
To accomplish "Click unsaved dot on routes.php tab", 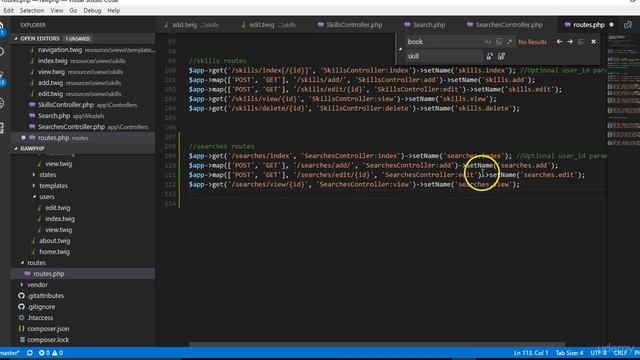I will [611, 25].
